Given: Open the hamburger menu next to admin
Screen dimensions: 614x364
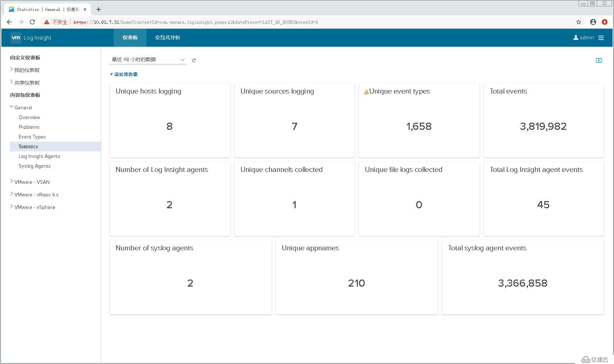Looking at the screenshot, I should (601, 38).
